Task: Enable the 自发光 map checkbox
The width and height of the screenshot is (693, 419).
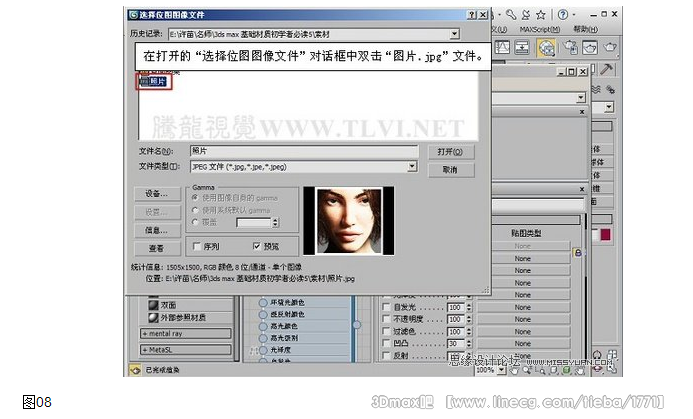Action: [x=386, y=307]
